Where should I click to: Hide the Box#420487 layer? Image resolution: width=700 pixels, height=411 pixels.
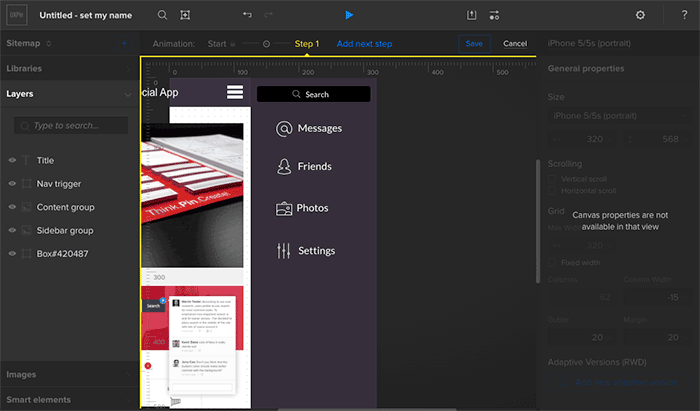(x=12, y=253)
